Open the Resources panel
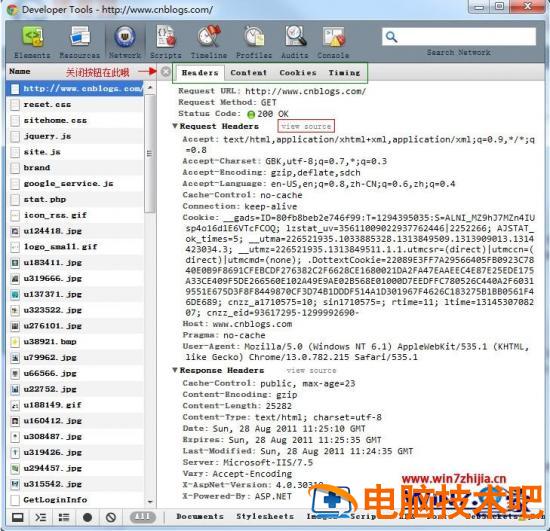 pos(80,41)
